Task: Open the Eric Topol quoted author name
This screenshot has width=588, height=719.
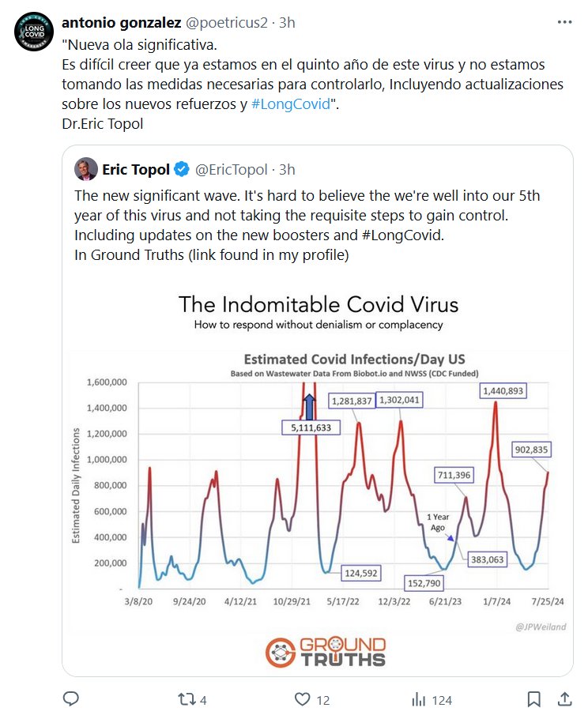Action: (x=136, y=169)
